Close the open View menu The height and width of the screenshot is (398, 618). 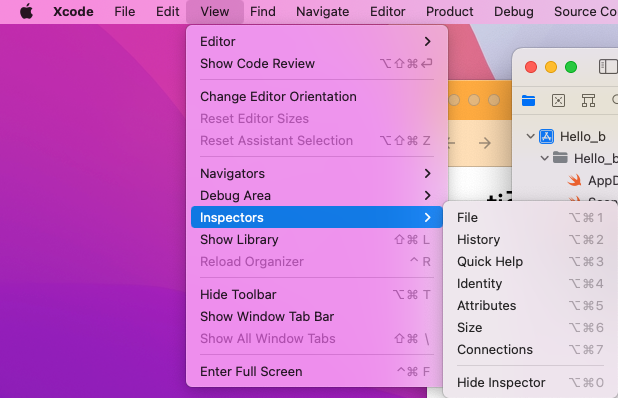tap(215, 11)
